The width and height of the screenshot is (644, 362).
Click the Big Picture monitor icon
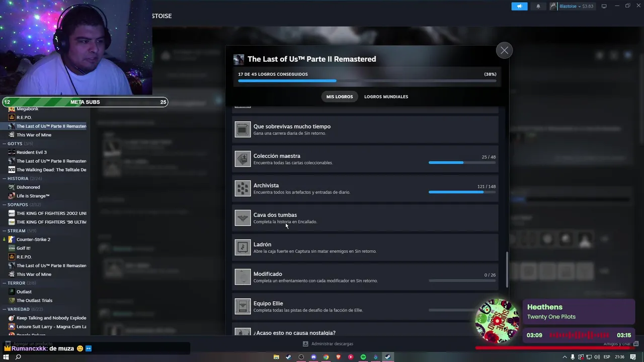[604, 6]
